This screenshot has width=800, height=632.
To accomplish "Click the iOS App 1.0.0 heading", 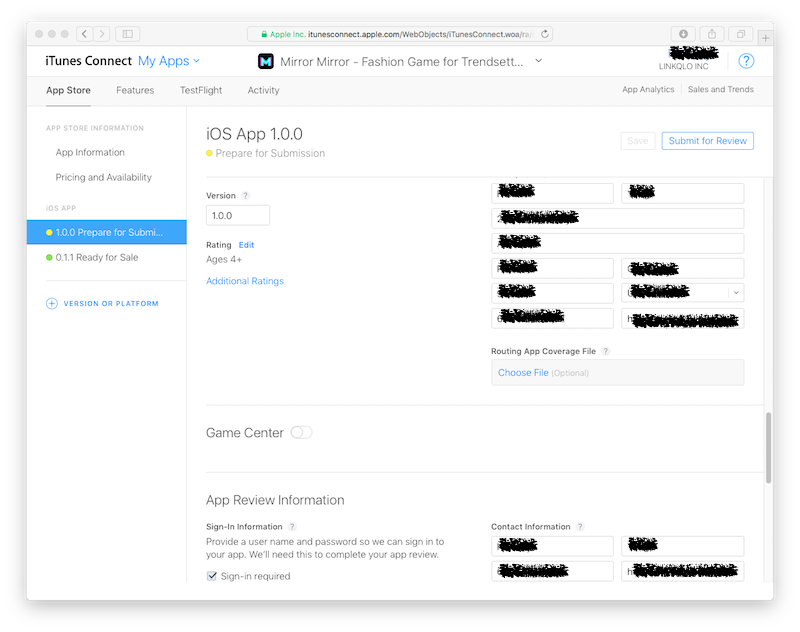I will pos(254,134).
